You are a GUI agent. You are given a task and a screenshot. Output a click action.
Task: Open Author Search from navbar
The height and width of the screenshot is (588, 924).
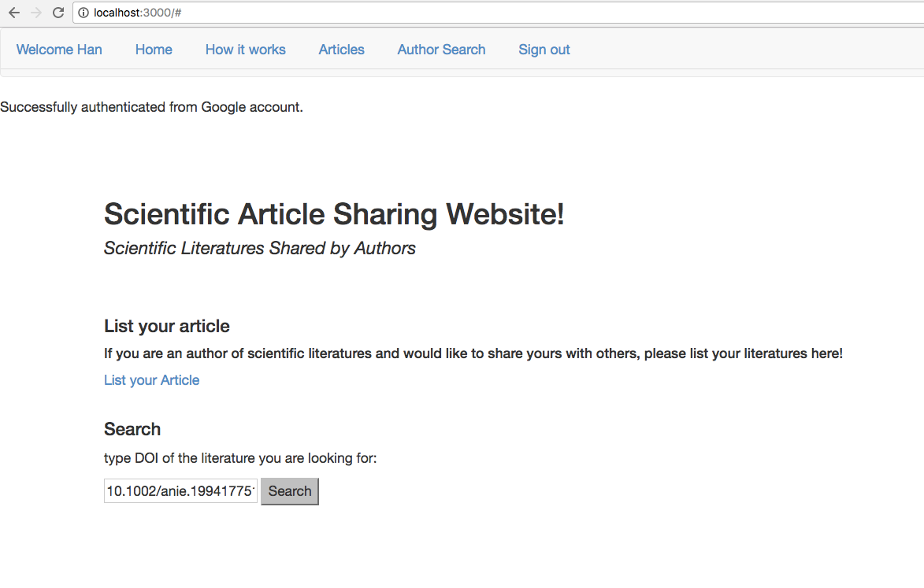[441, 50]
